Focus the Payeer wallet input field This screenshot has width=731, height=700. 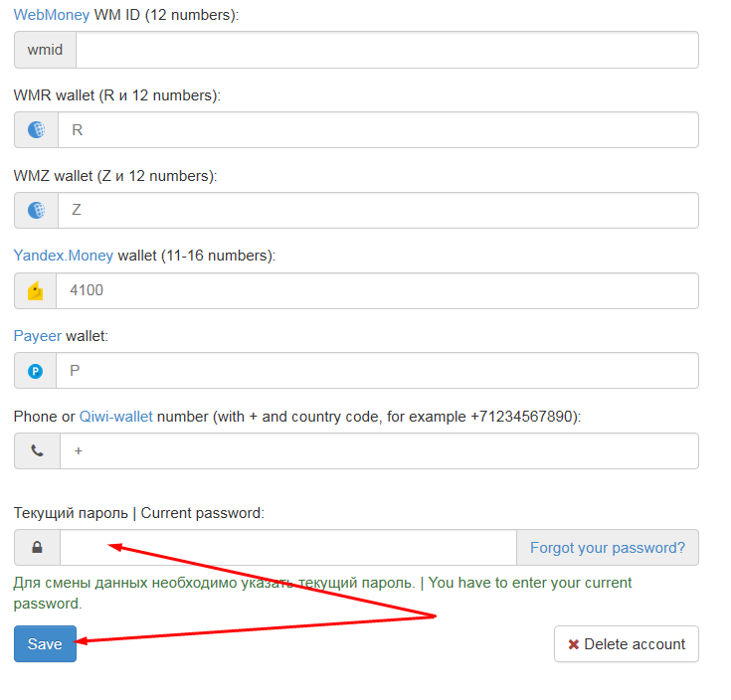[x=378, y=371]
